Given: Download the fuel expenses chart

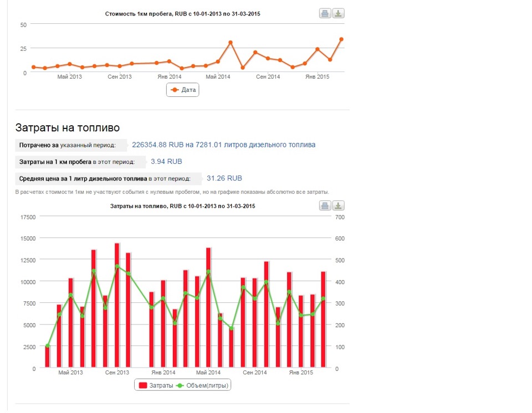Looking at the screenshot, I should (338, 205).
